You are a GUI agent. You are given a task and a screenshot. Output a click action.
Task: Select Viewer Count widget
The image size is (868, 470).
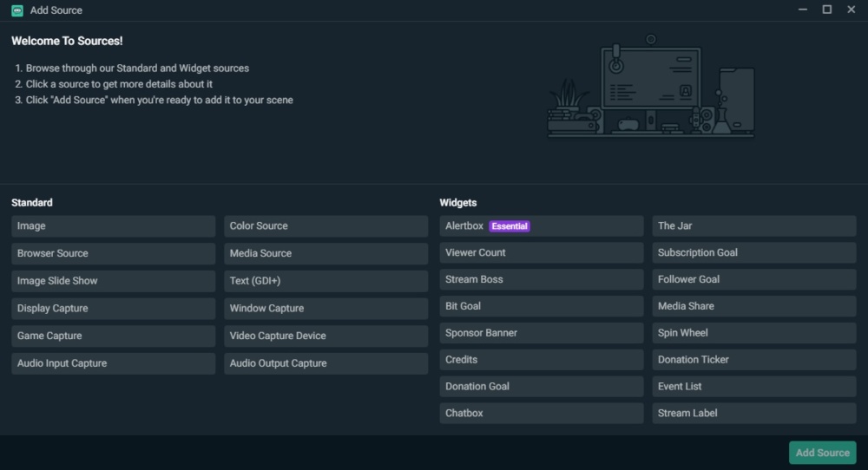coord(541,252)
